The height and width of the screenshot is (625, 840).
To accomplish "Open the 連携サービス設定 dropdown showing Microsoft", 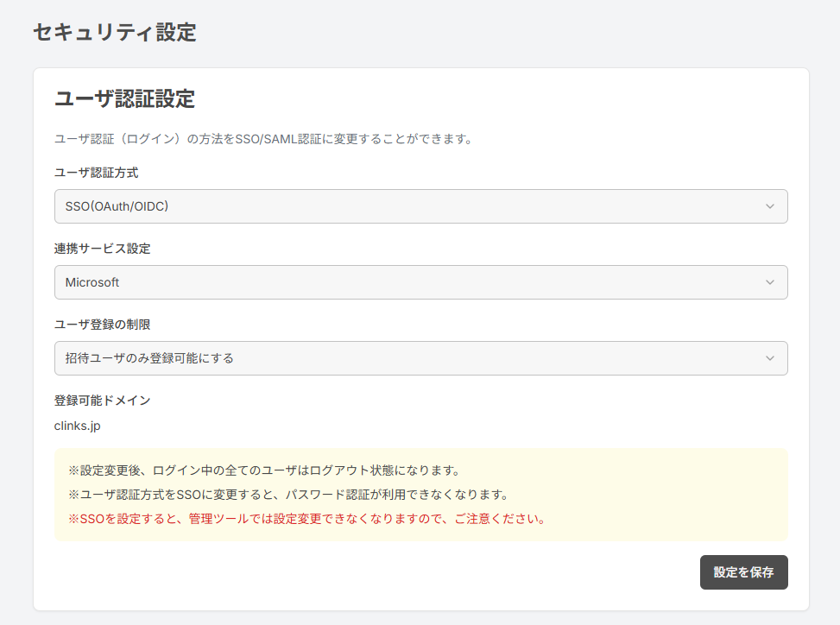I will coord(420,282).
